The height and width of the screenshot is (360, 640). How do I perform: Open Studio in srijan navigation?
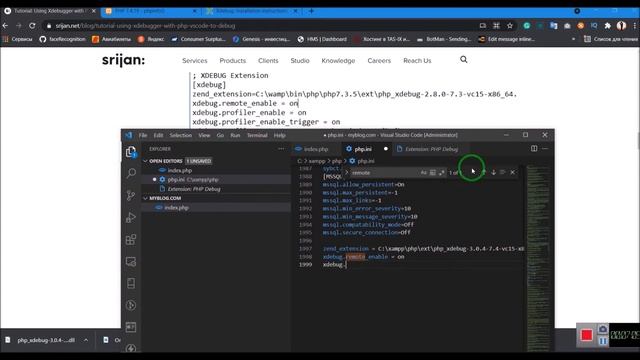click(300, 60)
